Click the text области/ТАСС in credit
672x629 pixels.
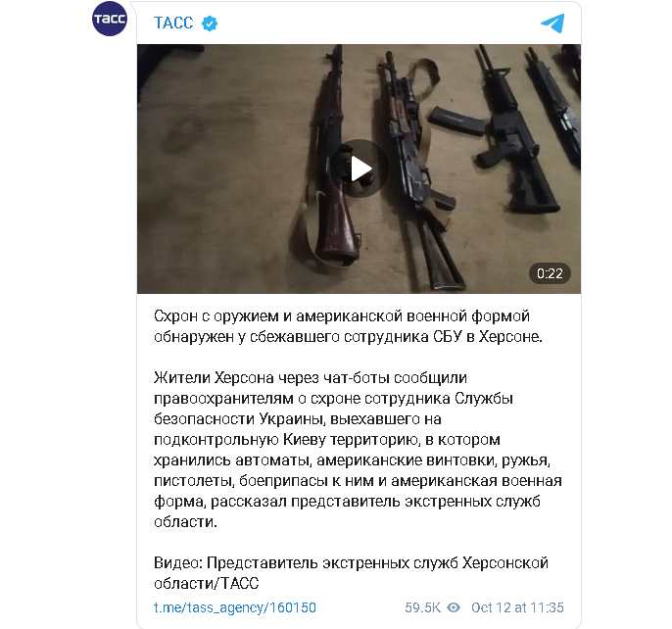(x=207, y=584)
